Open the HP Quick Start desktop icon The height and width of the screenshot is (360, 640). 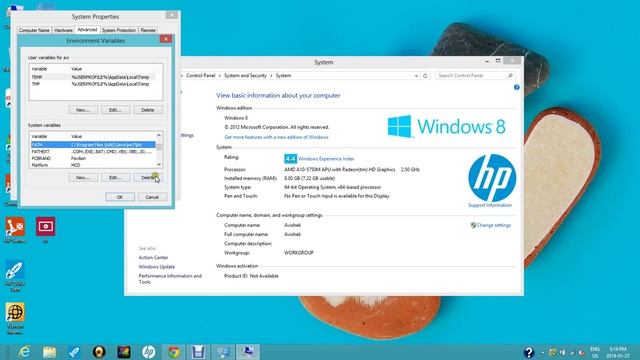[15, 276]
